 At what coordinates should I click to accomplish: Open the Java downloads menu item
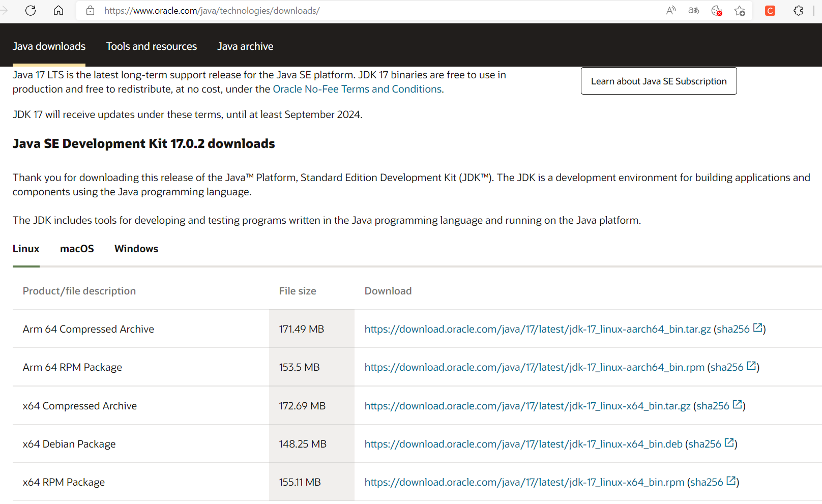pos(49,46)
